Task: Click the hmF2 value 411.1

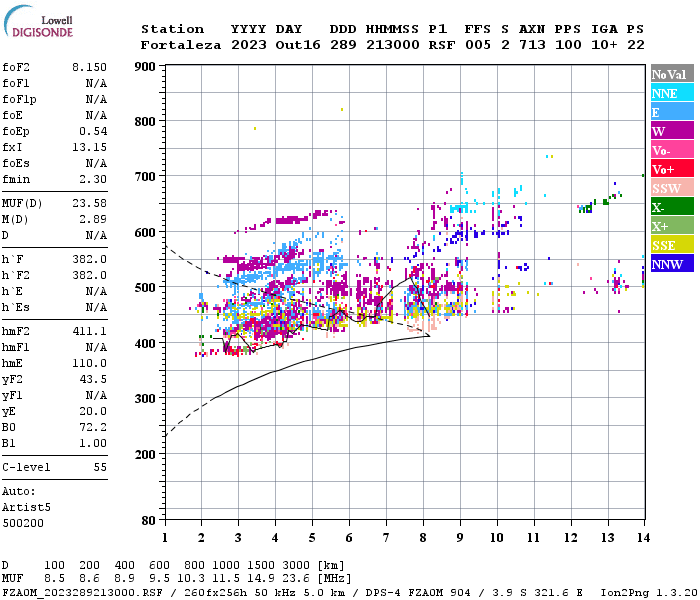Action: (89, 331)
